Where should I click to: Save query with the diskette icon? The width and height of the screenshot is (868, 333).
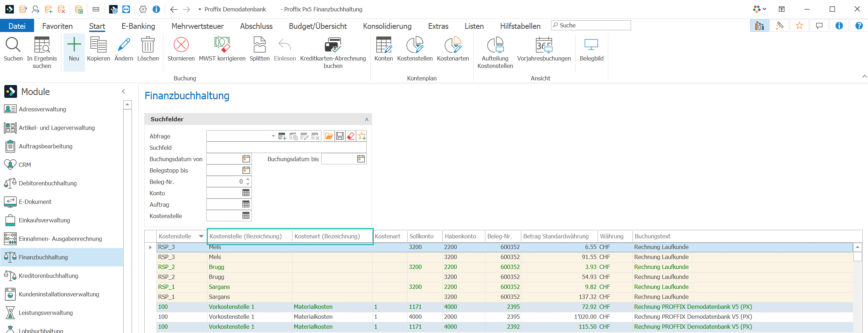coord(340,136)
